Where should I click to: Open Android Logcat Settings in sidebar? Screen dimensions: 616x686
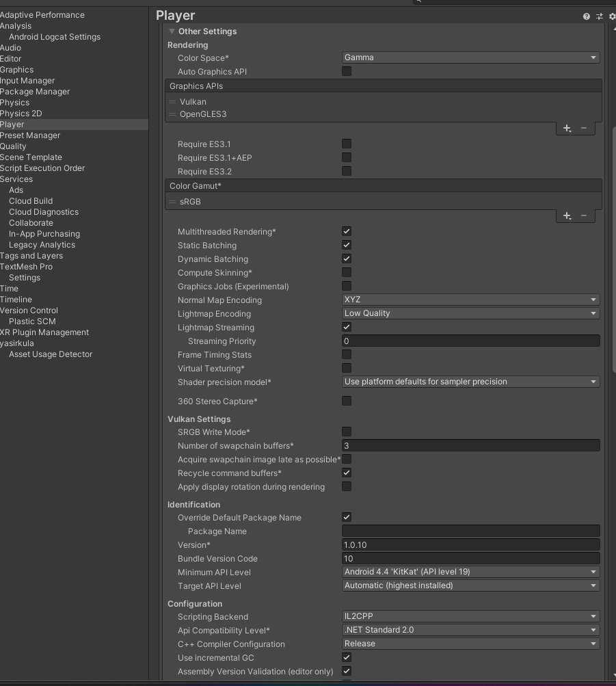(x=55, y=37)
